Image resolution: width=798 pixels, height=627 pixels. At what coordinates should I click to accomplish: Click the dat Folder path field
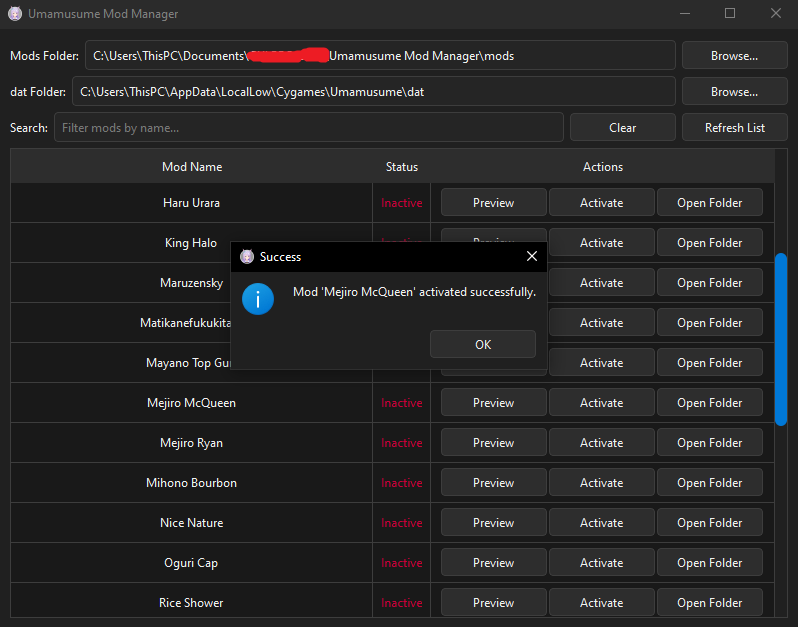click(374, 92)
